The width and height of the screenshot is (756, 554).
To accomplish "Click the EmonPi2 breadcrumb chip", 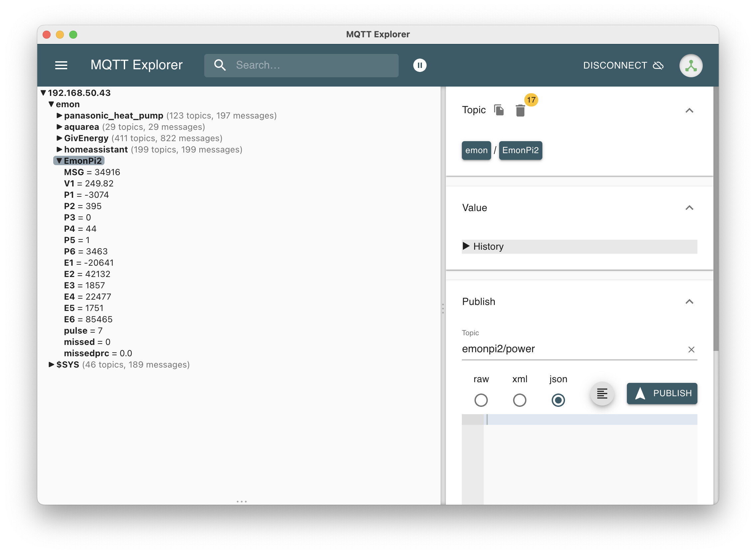I will pos(520,150).
